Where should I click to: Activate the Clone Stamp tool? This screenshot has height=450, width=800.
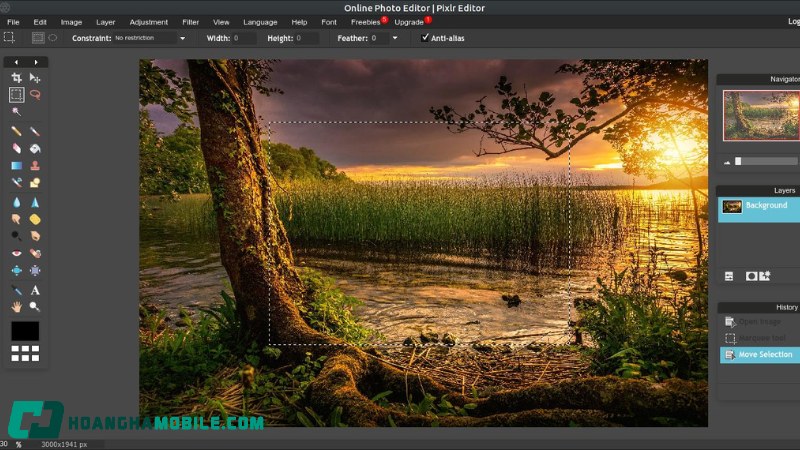(x=35, y=166)
